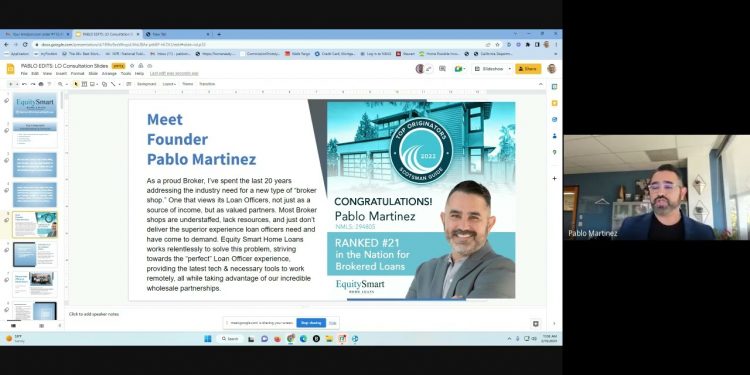Expand the line tool dropdown arrow
The width and height of the screenshot is (750, 375).
[119, 84]
